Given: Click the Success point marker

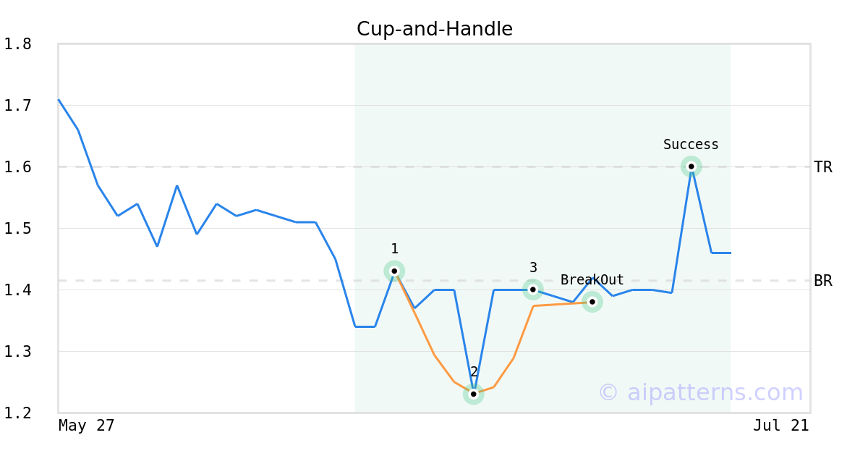Looking at the screenshot, I should [x=691, y=166].
